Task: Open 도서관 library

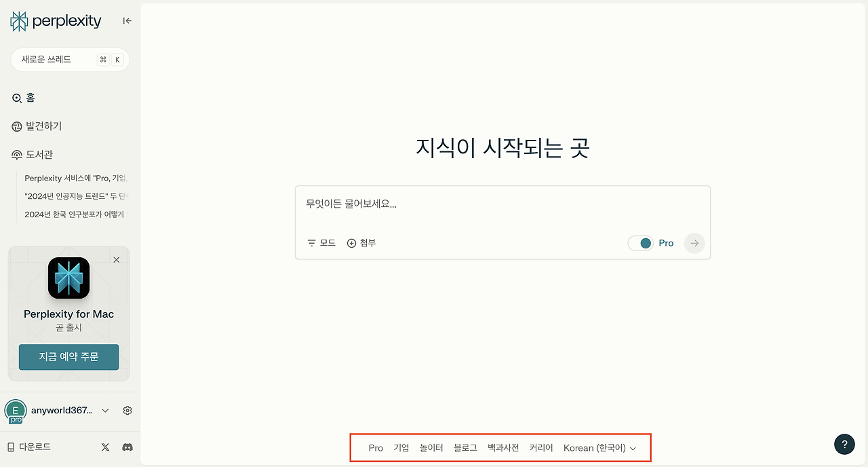Action: (32, 155)
